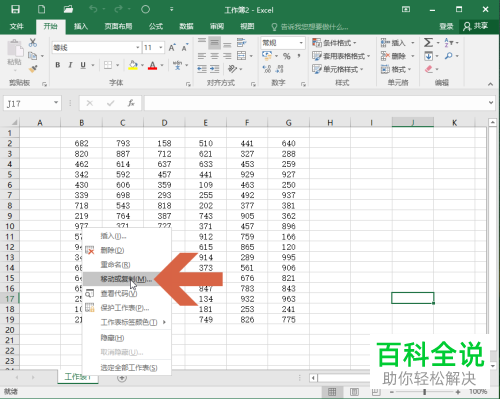Click the 插入 button in the 单元格 group

[x=394, y=43]
